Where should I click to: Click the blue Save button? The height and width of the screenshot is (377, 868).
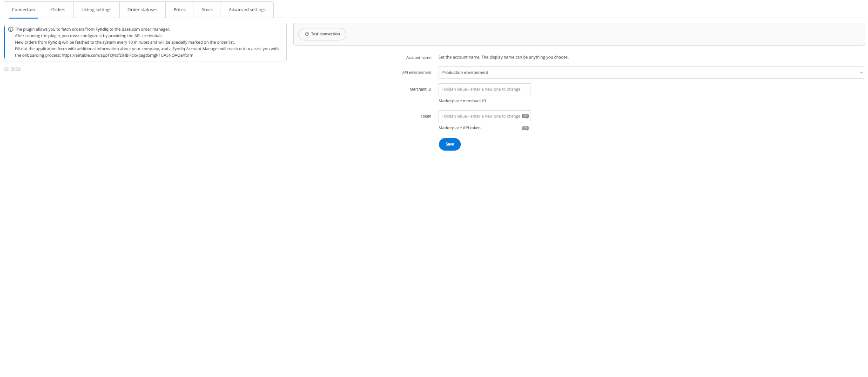coord(450,144)
